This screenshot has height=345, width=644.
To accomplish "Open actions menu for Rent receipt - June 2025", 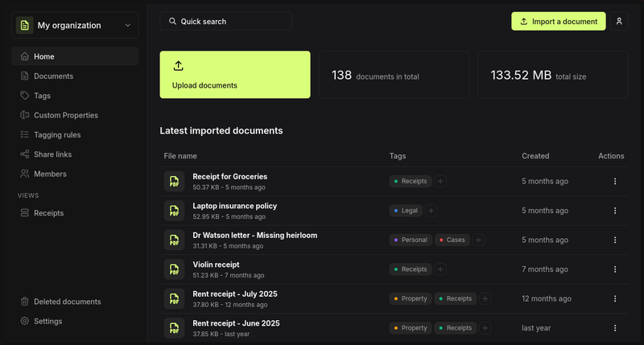I will pos(615,328).
